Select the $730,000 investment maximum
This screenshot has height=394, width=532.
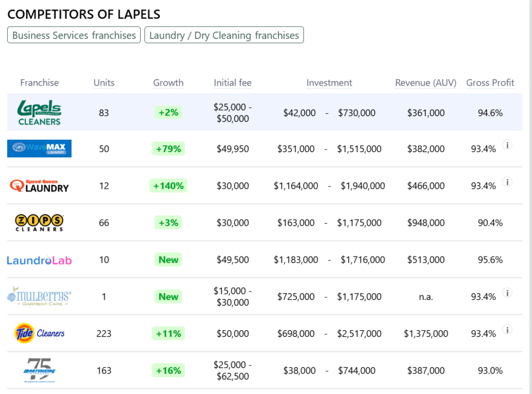tap(356, 113)
